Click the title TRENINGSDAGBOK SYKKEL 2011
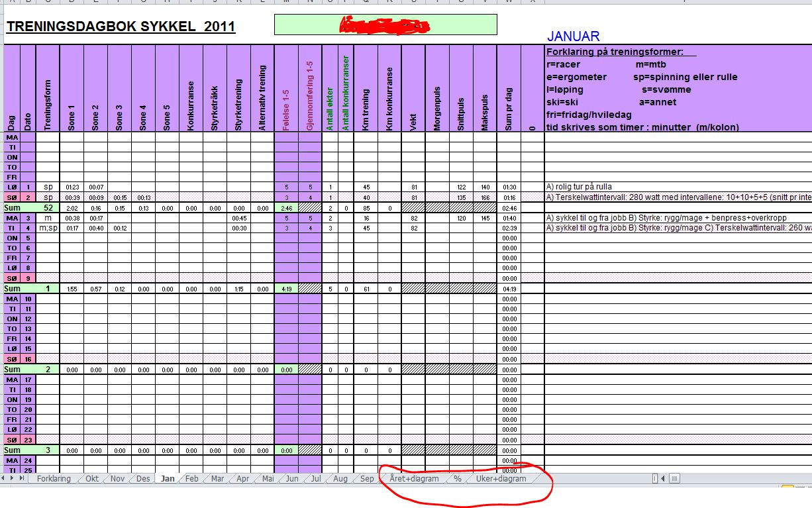812x508 pixels. [x=120, y=26]
